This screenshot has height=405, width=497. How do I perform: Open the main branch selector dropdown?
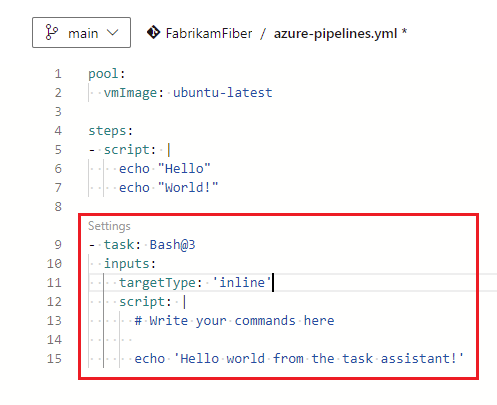pos(81,33)
